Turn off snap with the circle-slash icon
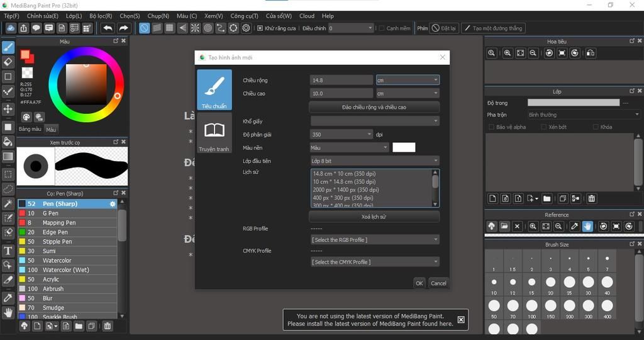The image size is (644, 340). (x=144, y=28)
